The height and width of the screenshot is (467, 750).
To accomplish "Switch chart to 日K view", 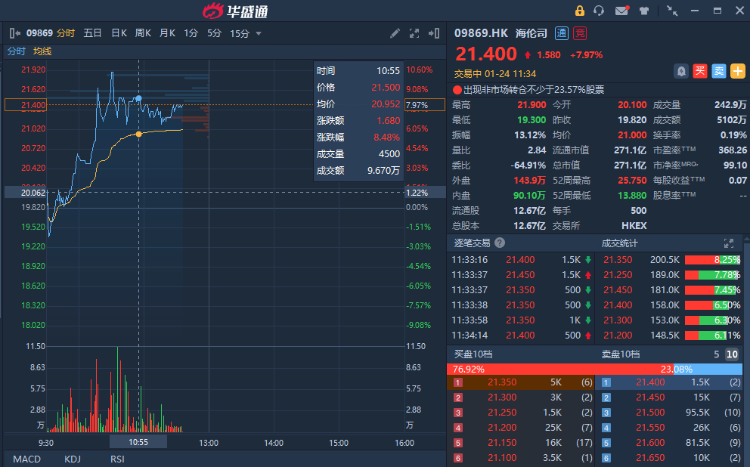I will click(x=118, y=33).
